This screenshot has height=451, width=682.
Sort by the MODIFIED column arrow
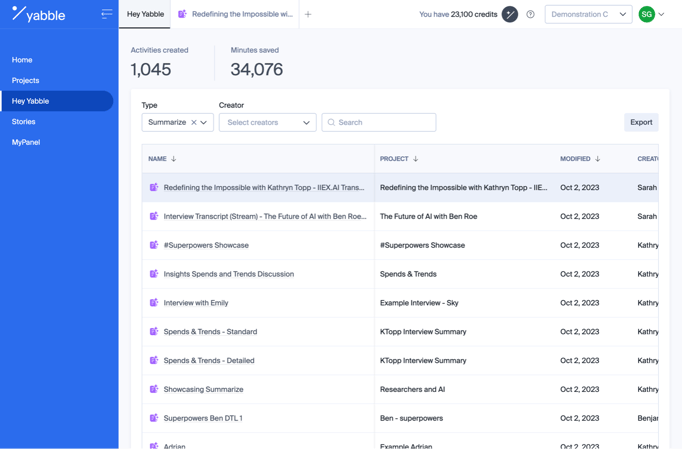tap(597, 159)
